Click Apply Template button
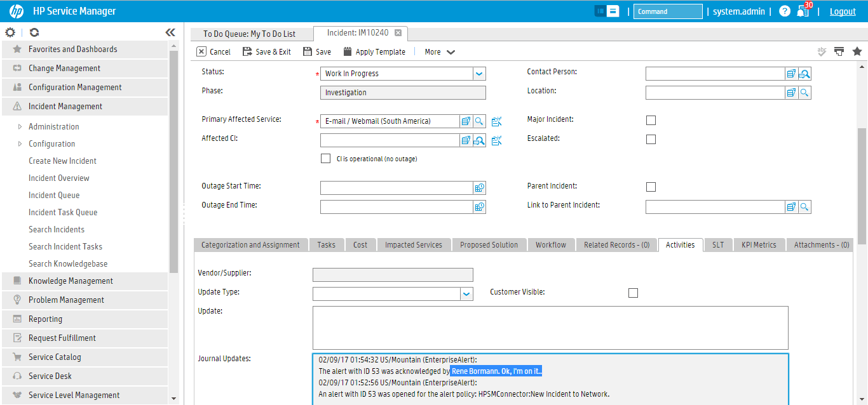This screenshot has width=868, height=405. pos(374,52)
